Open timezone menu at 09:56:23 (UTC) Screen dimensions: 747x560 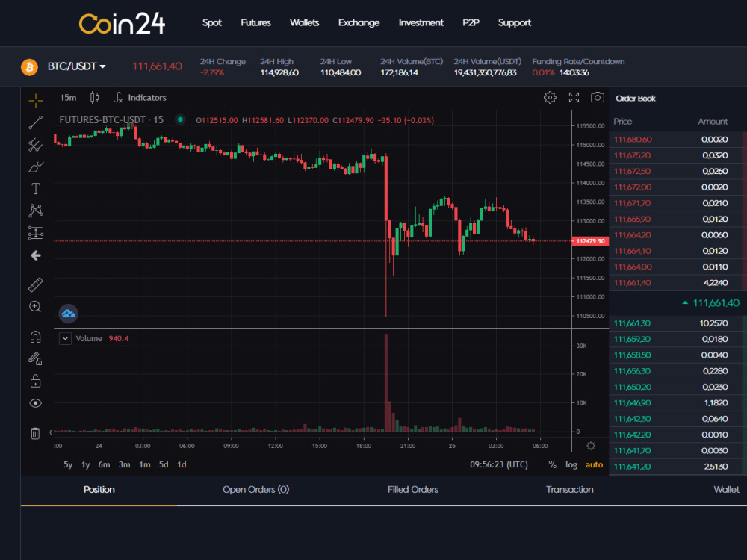coord(499,464)
